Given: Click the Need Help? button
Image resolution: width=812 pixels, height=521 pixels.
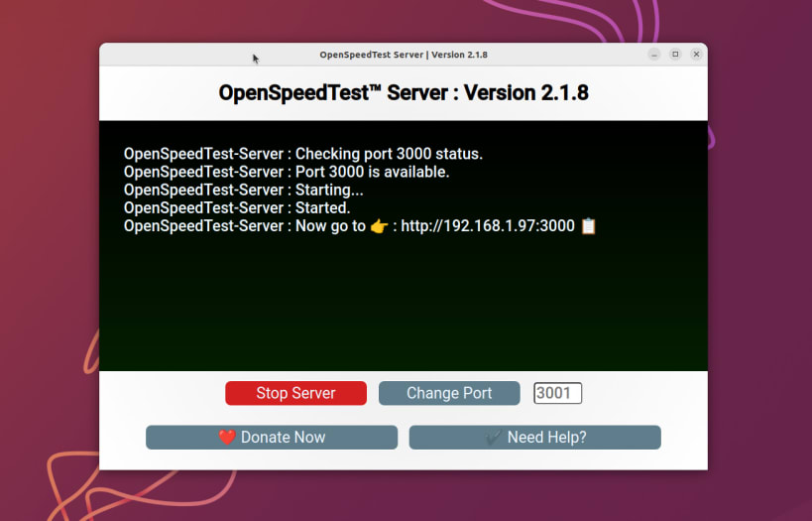Looking at the screenshot, I should coord(535,437).
